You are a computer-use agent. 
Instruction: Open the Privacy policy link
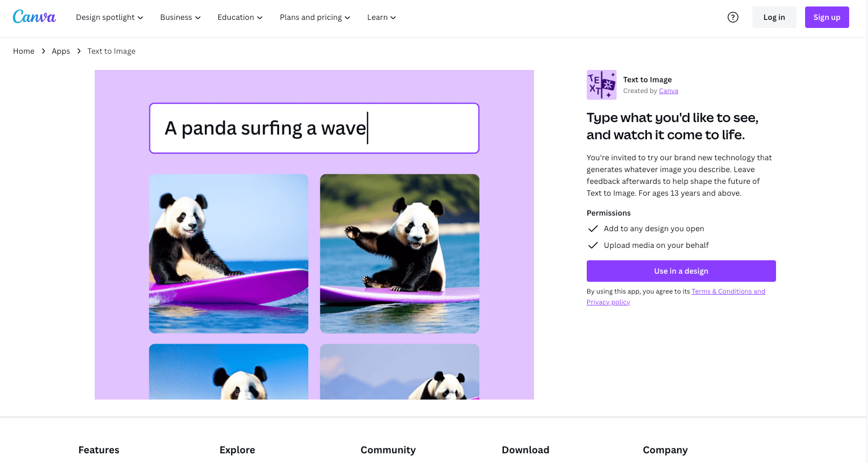tap(608, 302)
